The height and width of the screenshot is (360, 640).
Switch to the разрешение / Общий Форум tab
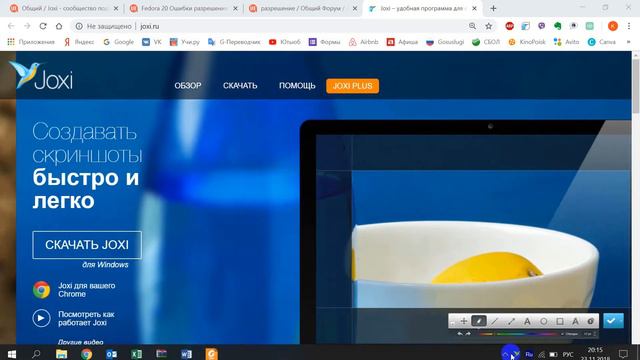[x=303, y=8]
